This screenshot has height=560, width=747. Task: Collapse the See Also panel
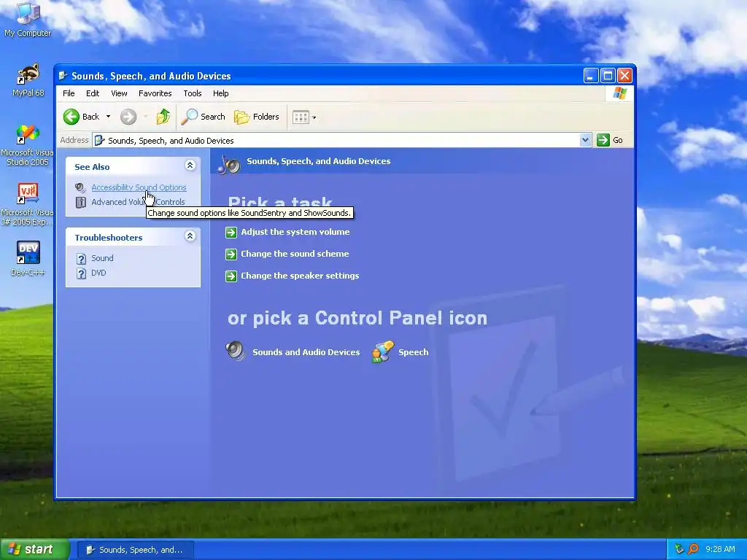coord(190,166)
